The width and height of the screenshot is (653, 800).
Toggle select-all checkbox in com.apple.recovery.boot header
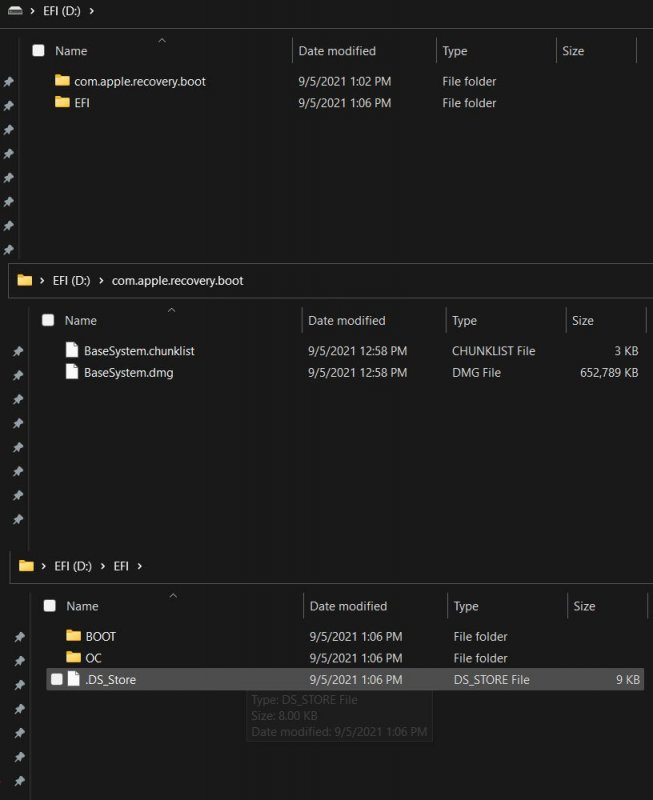(48, 321)
